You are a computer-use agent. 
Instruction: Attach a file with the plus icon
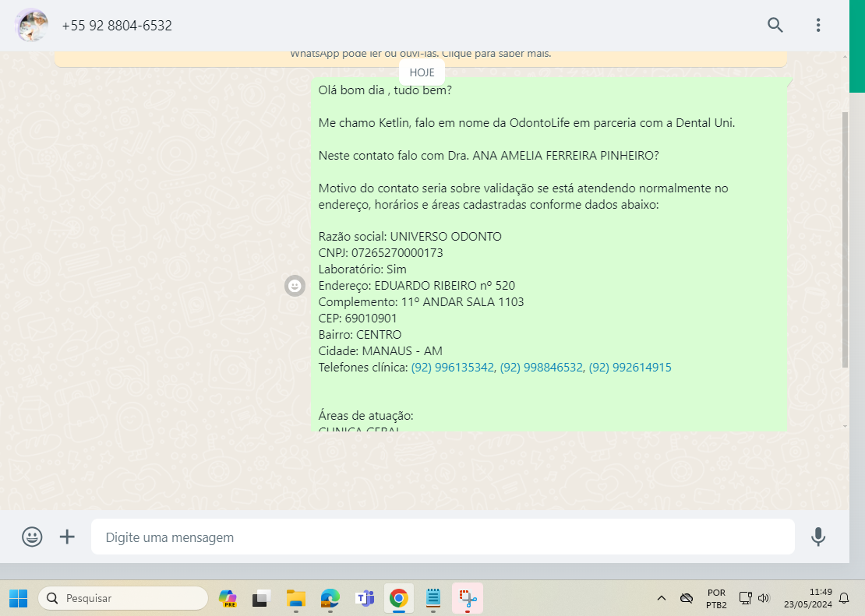click(x=67, y=537)
